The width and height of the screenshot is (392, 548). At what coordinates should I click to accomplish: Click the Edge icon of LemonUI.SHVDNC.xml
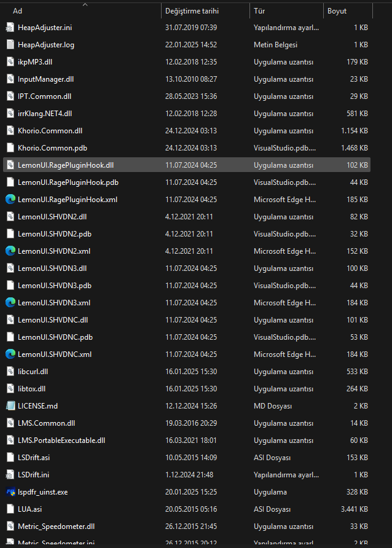10,354
